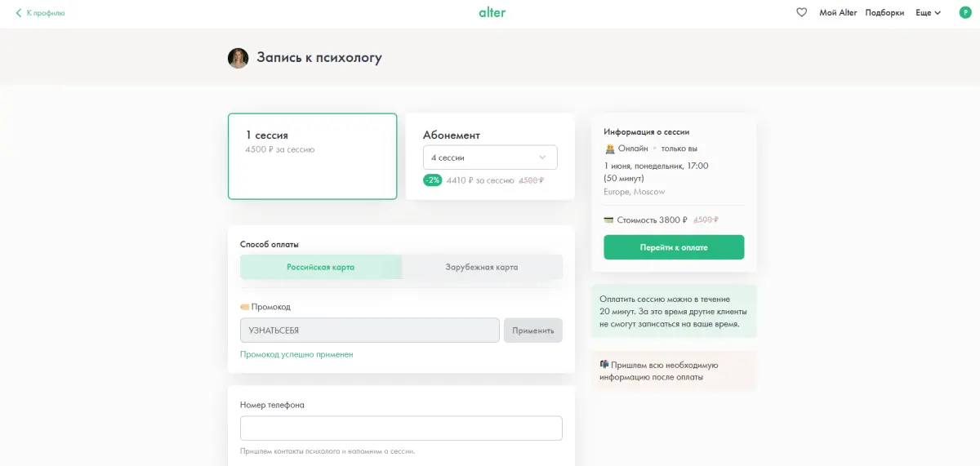
Task: Click the psychologist's avatar photo
Action: point(238,58)
